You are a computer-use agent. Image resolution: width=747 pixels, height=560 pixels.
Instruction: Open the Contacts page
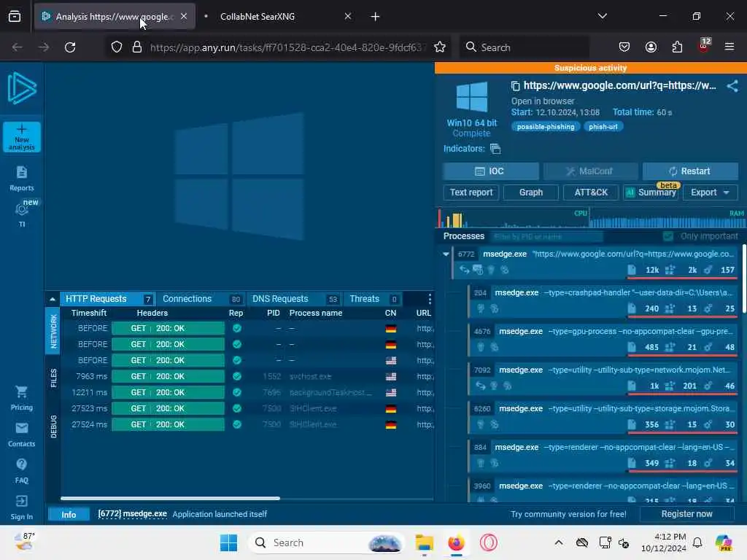(x=22, y=435)
